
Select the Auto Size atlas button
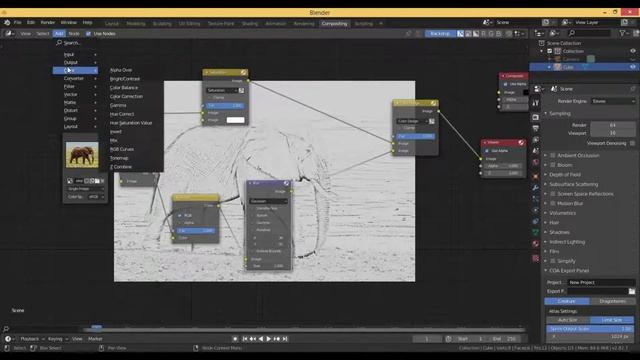coord(568,320)
